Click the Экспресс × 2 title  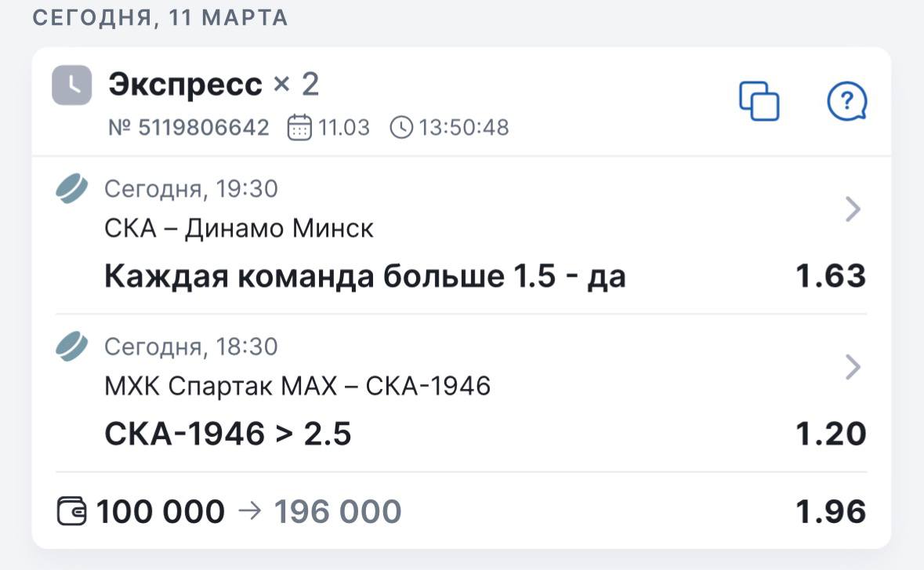tap(213, 85)
